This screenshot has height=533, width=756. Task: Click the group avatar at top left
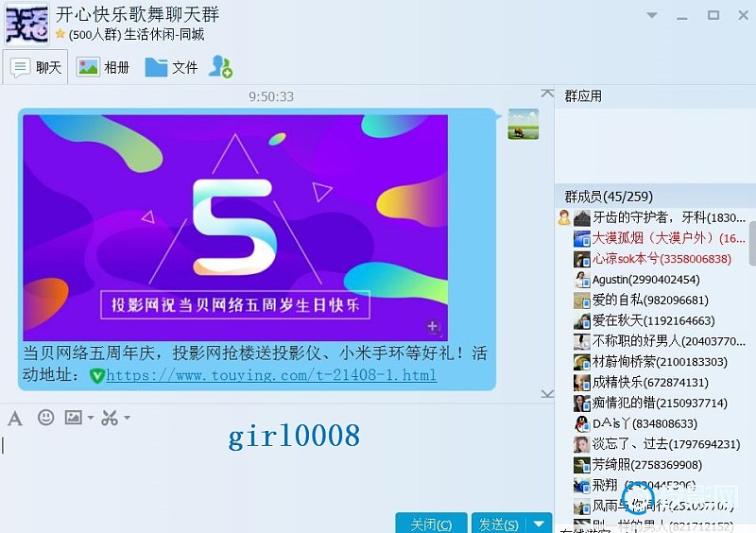click(x=26, y=24)
